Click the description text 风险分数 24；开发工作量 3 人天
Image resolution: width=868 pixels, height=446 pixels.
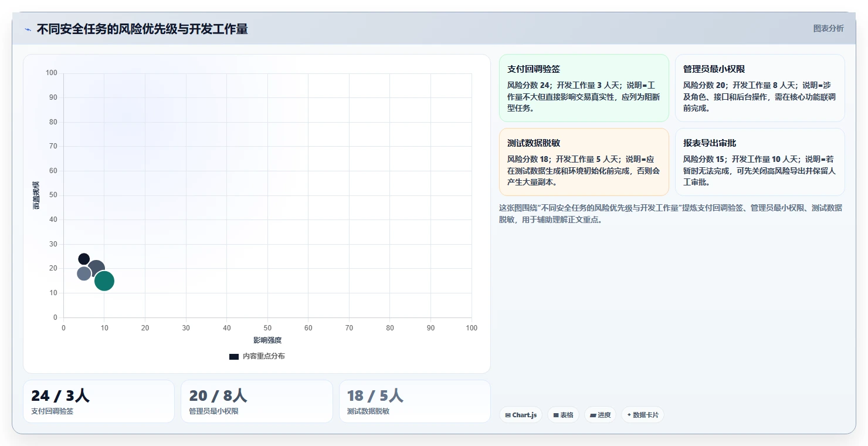point(563,85)
